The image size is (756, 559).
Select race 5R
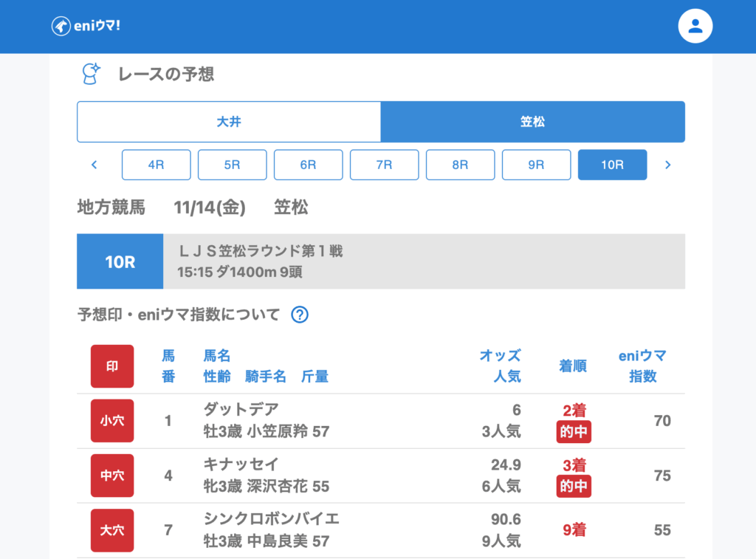coord(232,165)
